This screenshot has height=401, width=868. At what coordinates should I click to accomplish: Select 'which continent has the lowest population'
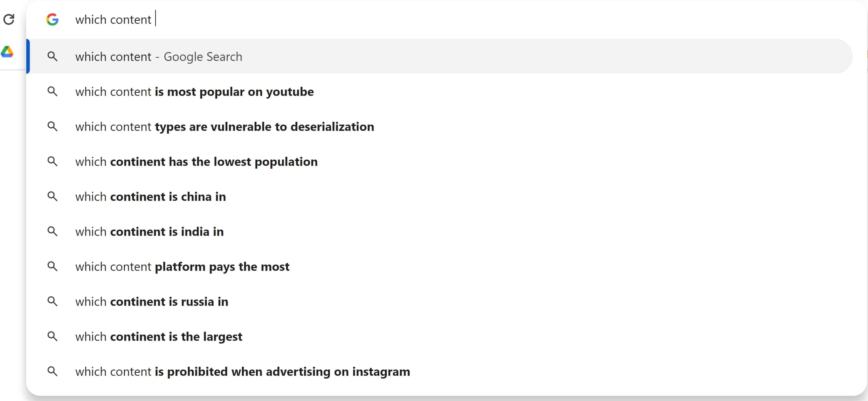tap(196, 161)
